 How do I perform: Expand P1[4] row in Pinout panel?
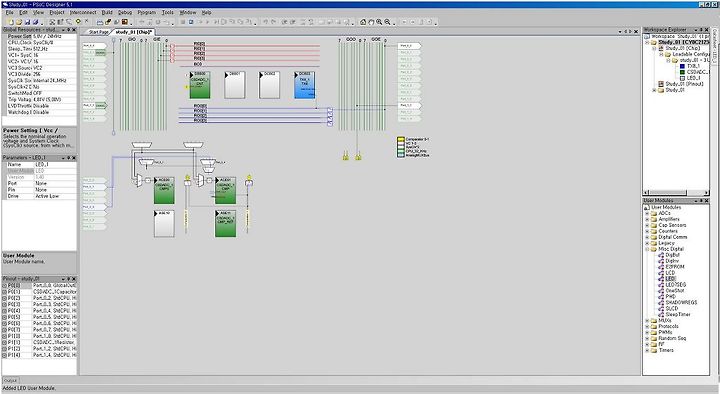coord(5,355)
